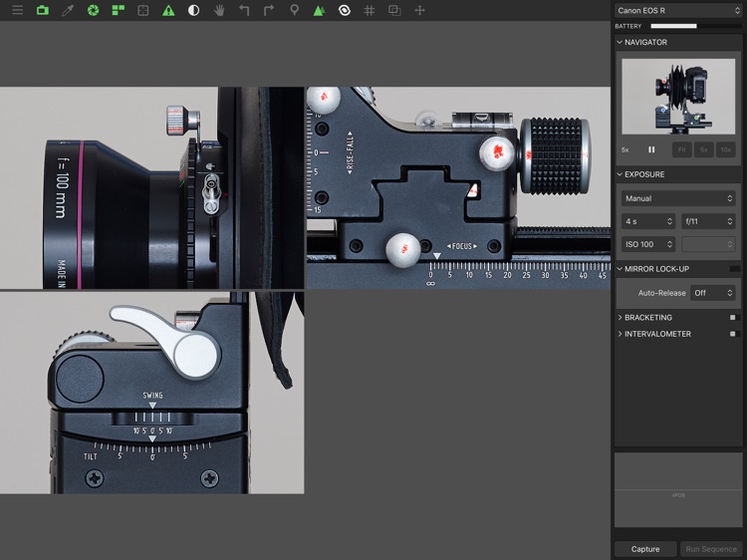Change the 4 s shutter speed

point(648,221)
